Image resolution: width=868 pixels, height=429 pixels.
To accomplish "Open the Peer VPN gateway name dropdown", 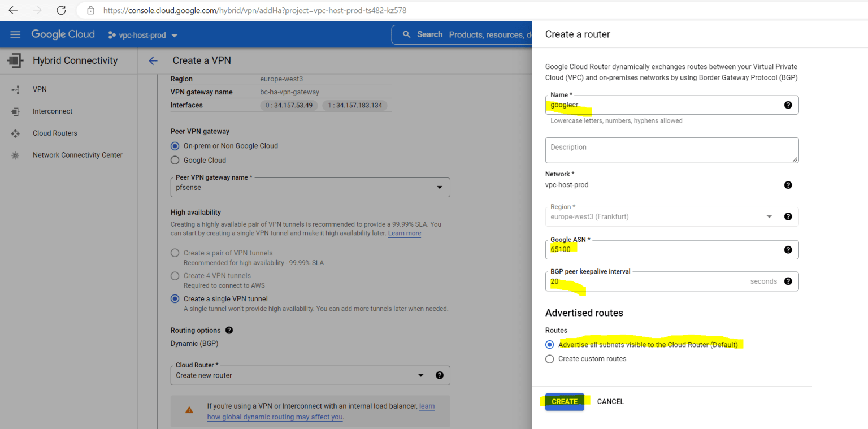I will tap(440, 187).
